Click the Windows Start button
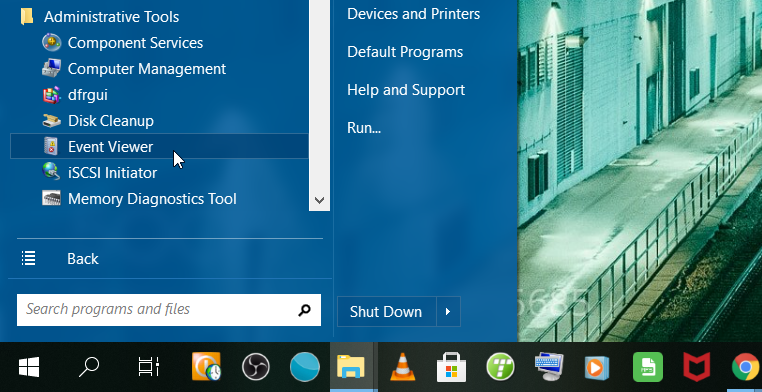This screenshot has width=762, height=392. coord(29,367)
